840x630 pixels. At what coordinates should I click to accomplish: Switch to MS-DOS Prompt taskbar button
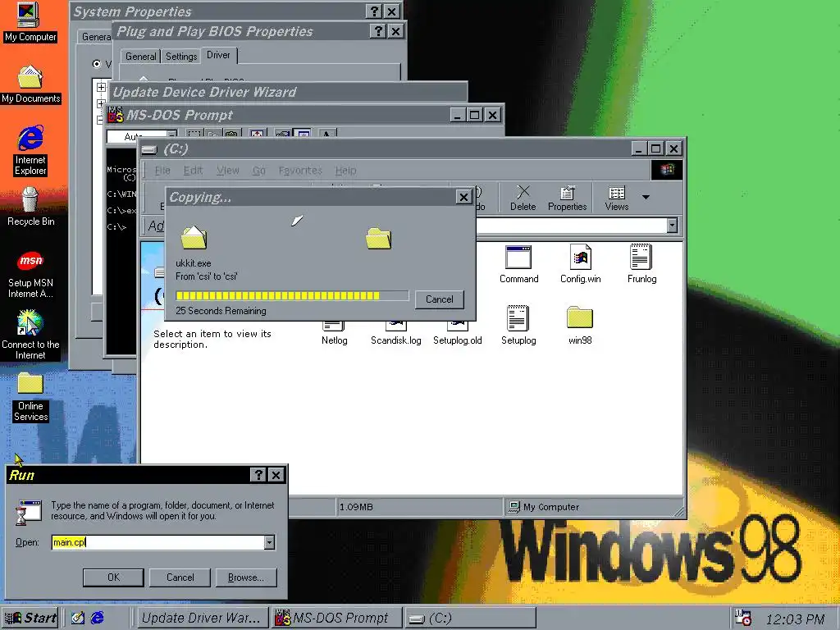[x=336, y=618]
